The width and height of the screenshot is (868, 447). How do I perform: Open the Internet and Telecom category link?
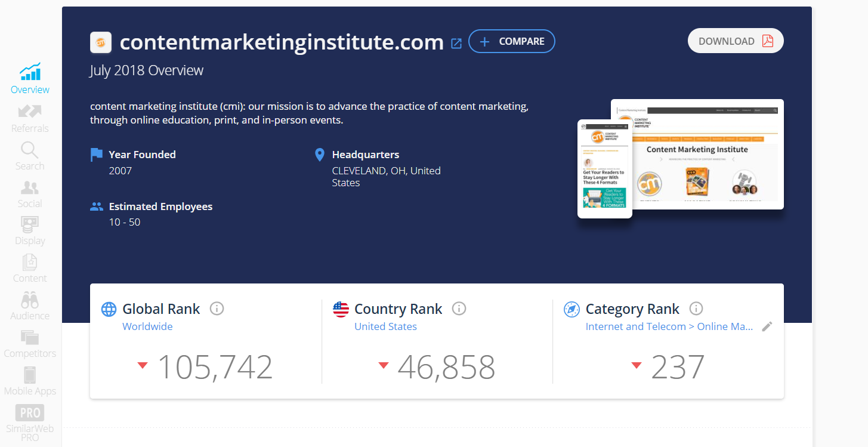coord(669,326)
